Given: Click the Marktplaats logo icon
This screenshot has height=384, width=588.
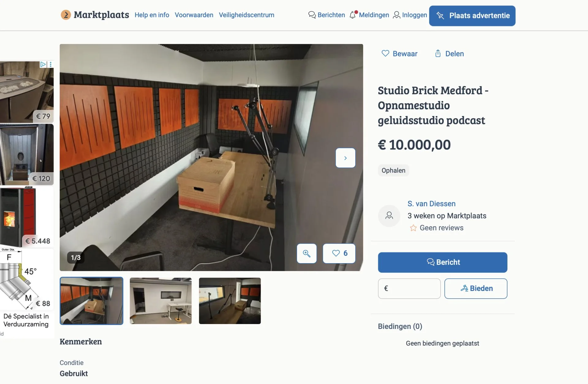Looking at the screenshot, I should [x=66, y=15].
